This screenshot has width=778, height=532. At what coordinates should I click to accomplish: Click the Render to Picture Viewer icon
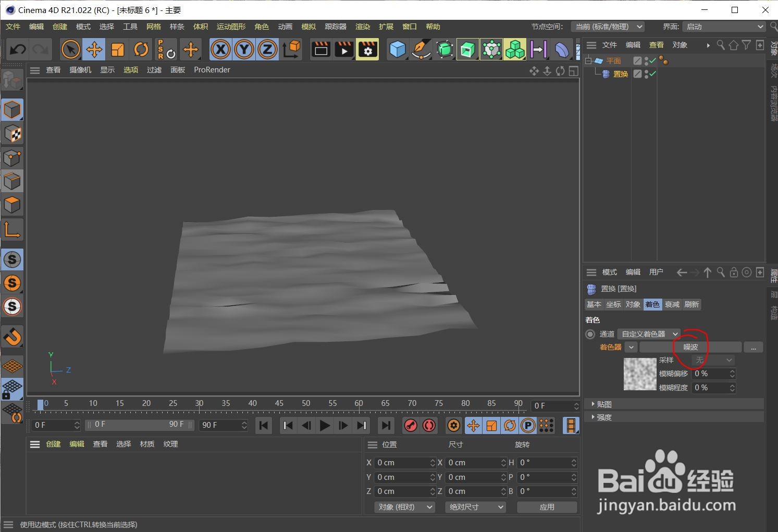[344, 49]
